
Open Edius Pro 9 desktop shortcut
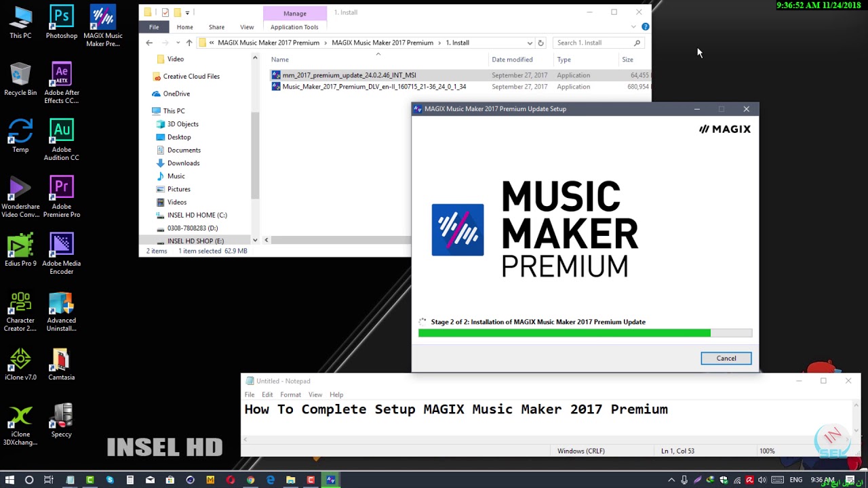20,250
